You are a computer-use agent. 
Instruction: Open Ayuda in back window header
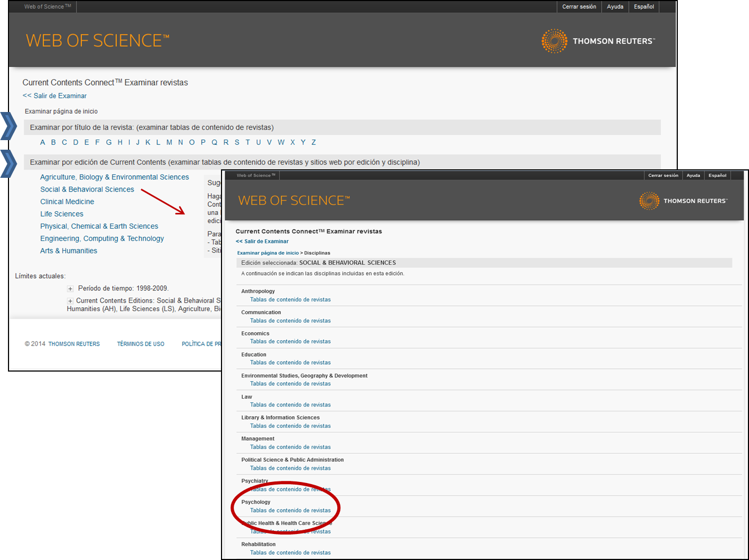point(615,7)
